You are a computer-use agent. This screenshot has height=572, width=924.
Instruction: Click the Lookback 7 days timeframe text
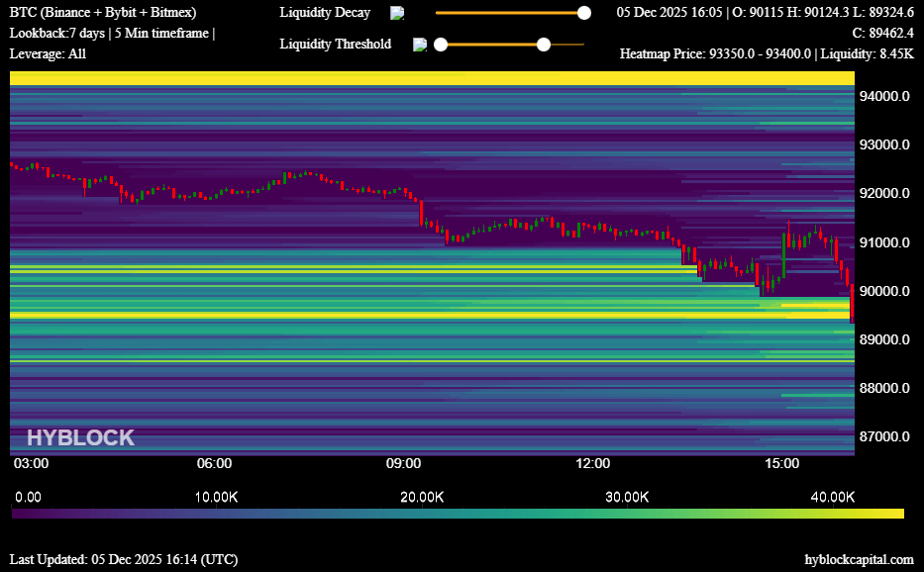click(111, 33)
